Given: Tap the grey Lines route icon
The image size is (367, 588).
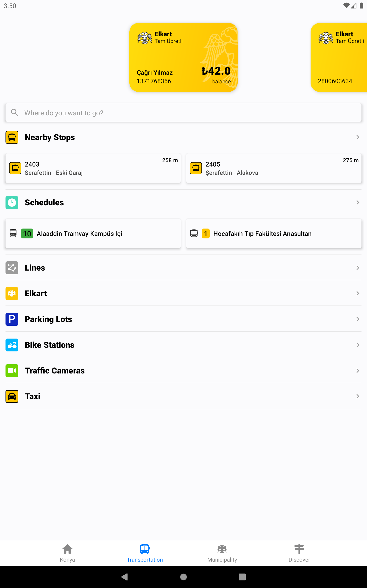Looking at the screenshot, I should [x=12, y=268].
